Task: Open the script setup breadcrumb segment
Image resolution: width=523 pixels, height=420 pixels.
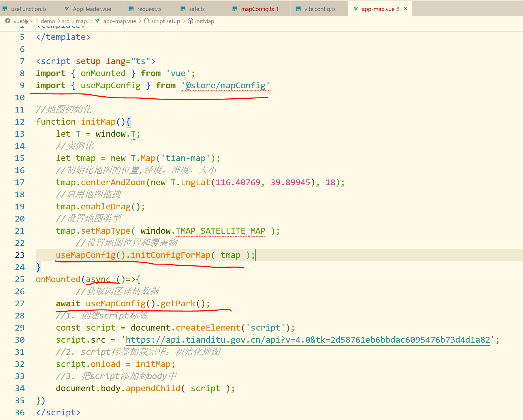Action: 165,21
